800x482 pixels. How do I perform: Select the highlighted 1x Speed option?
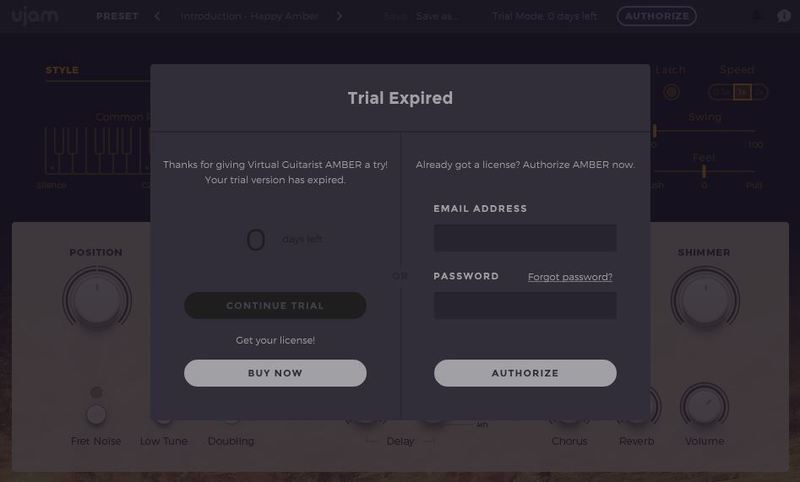pyautogui.click(x=741, y=92)
